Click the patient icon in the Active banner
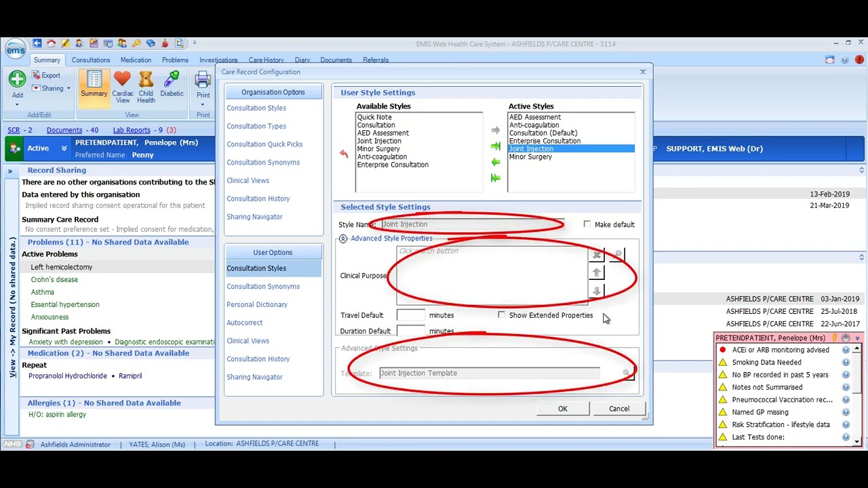 tap(15, 148)
